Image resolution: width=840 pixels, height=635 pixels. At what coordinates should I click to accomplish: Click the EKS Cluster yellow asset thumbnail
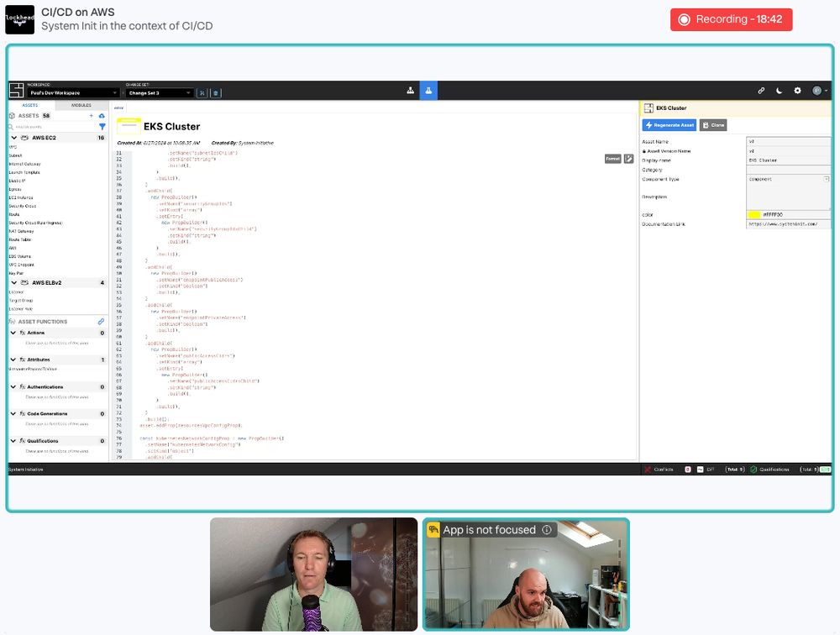pos(129,127)
